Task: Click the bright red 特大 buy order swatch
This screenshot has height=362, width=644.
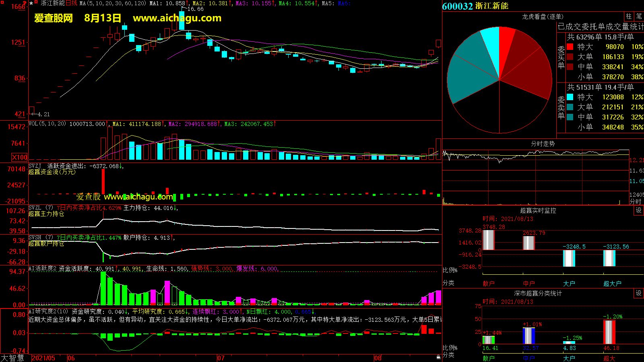Action: 570,47
